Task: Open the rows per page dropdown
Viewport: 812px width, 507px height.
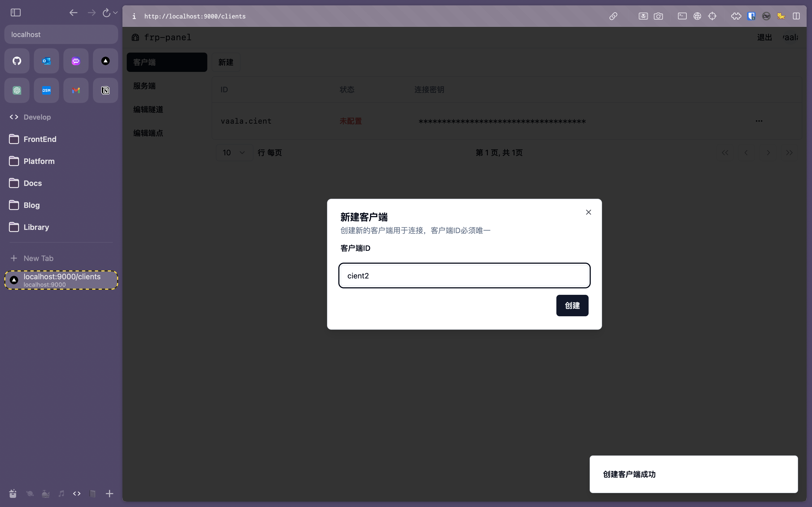Action: tap(234, 153)
